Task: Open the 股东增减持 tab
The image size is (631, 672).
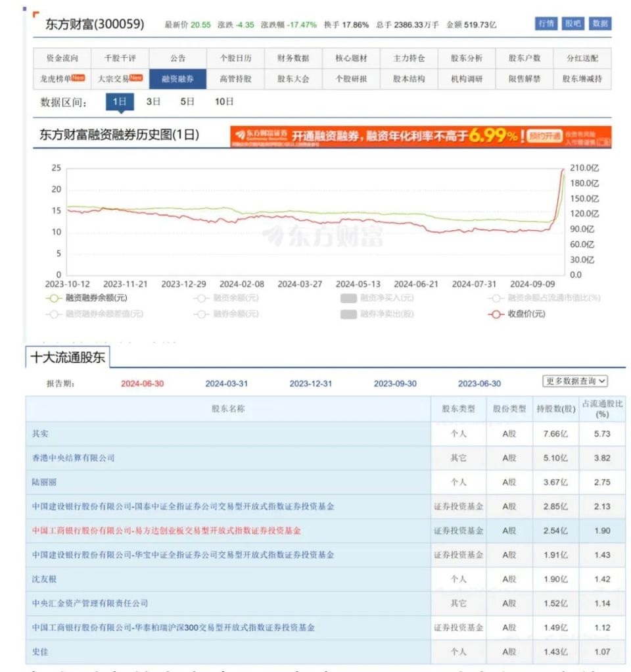Action: pos(582,79)
